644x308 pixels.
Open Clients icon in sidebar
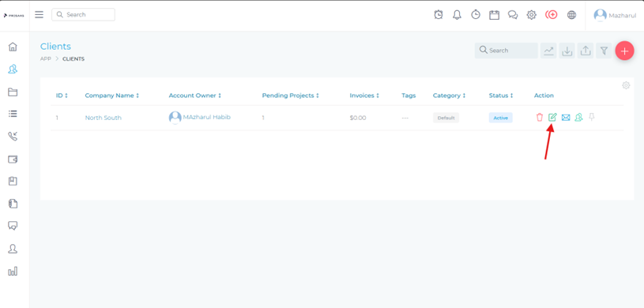point(13,69)
